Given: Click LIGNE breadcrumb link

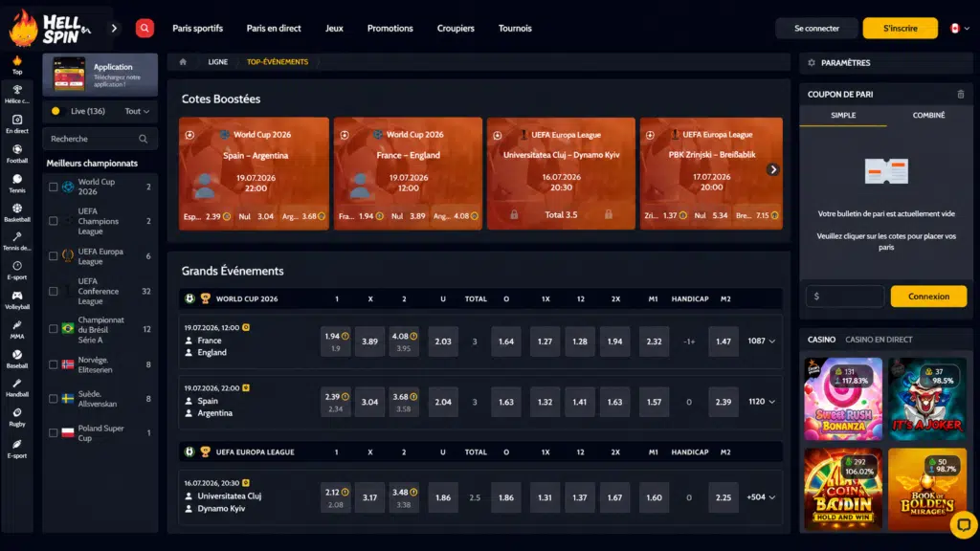Looking at the screenshot, I should [x=217, y=62].
